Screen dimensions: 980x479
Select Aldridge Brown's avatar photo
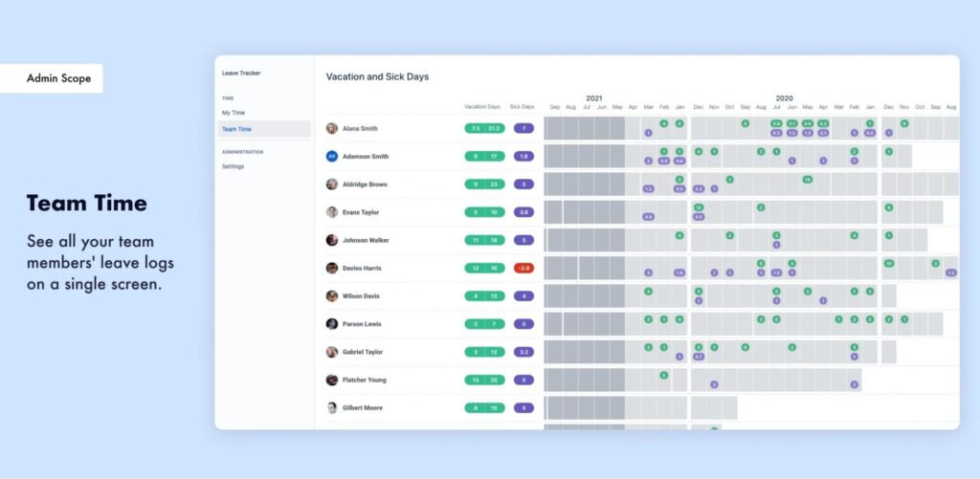pos(332,184)
